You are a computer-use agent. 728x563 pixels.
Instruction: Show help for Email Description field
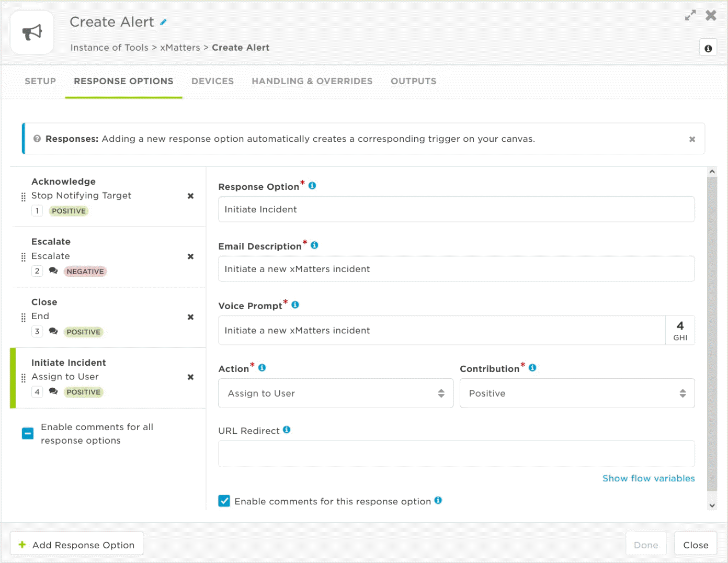314,245
